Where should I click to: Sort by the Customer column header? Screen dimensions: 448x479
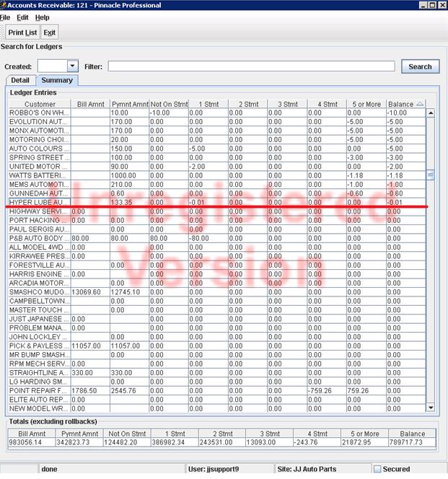tap(39, 104)
